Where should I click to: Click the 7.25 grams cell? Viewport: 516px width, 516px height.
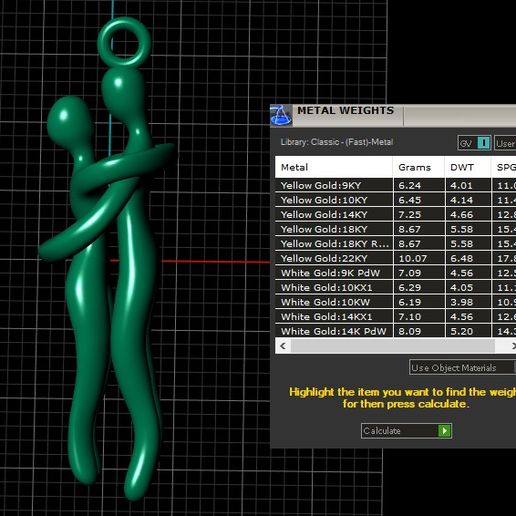419,215
